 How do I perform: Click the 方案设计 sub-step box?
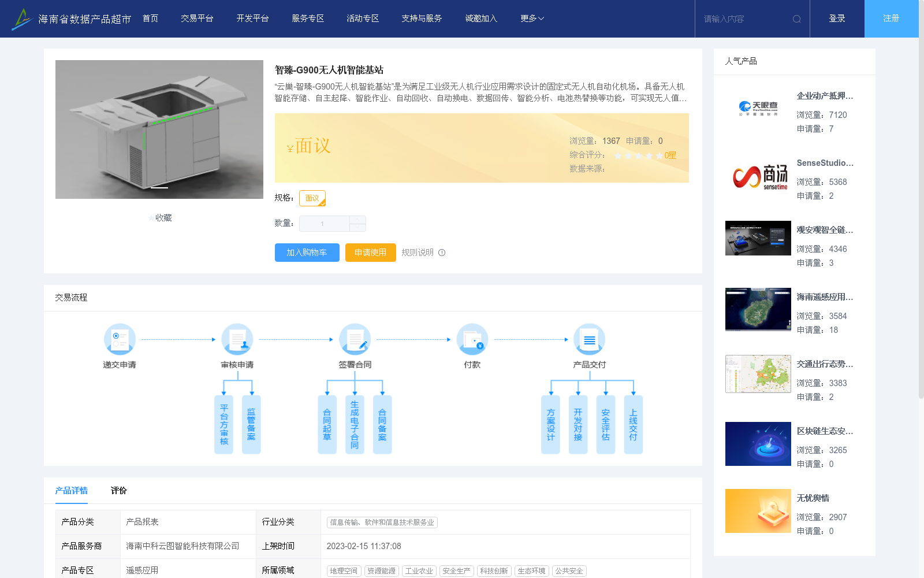click(550, 424)
